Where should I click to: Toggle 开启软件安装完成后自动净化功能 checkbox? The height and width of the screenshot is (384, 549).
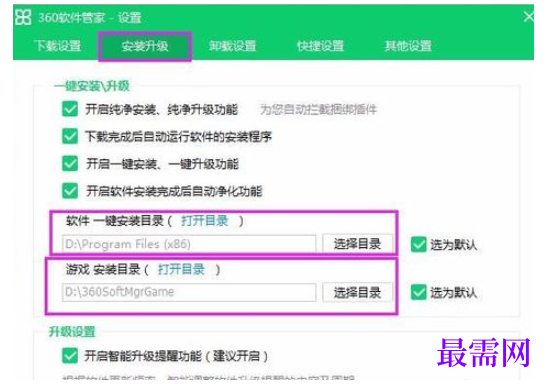coord(70,191)
